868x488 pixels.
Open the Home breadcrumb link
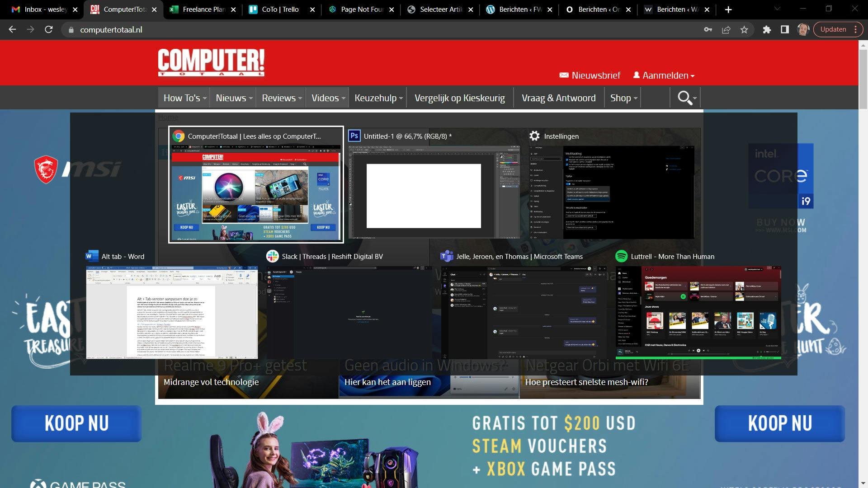pos(168,117)
